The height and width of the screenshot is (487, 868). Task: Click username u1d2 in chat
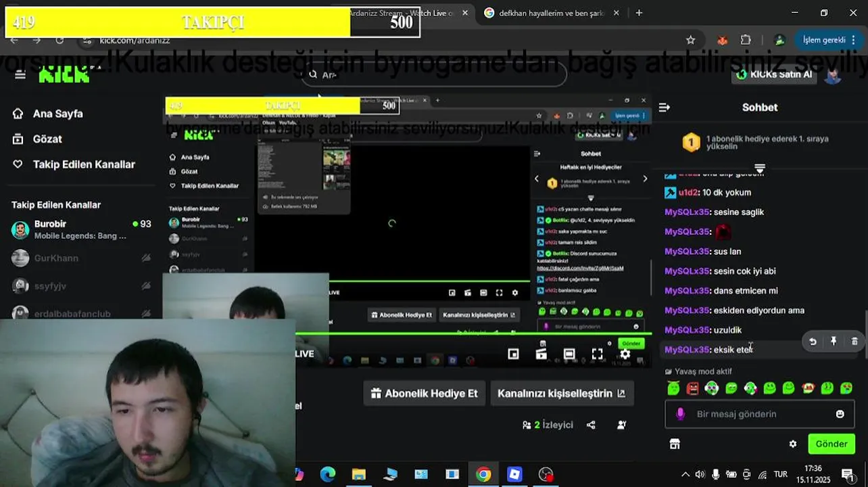point(688,193)
